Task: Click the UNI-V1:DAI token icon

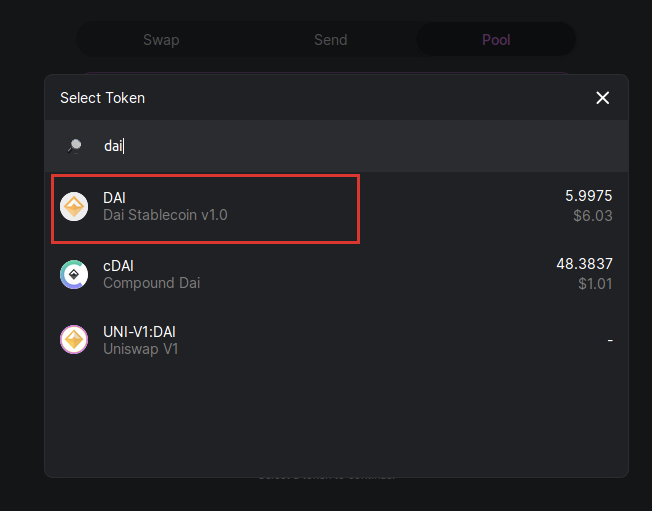Action: click(74, 340)
